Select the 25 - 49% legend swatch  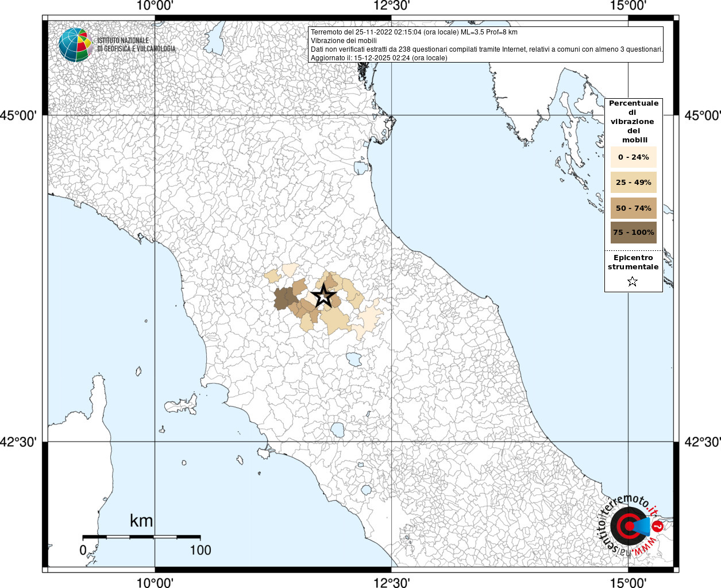point(633,183)
